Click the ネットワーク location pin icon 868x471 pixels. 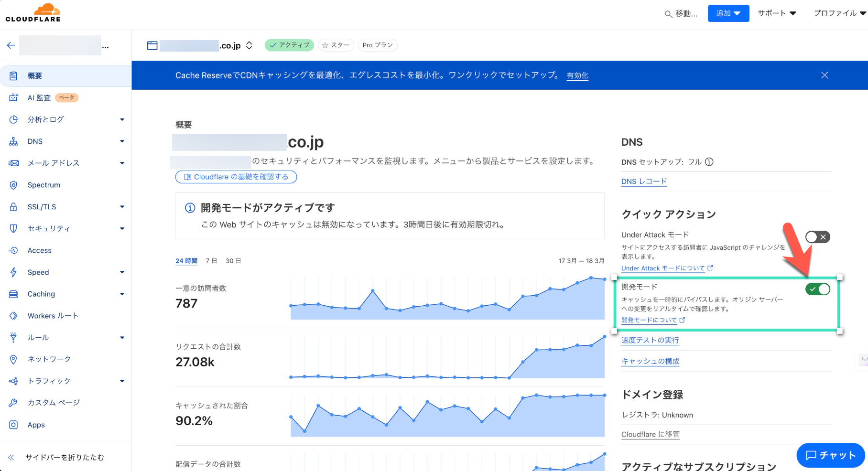click(13, 359)
